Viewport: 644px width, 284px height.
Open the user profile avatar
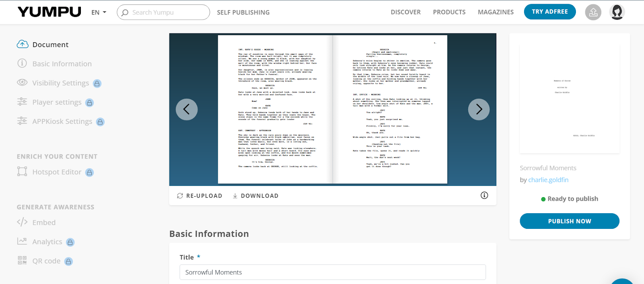pos(617,12)
